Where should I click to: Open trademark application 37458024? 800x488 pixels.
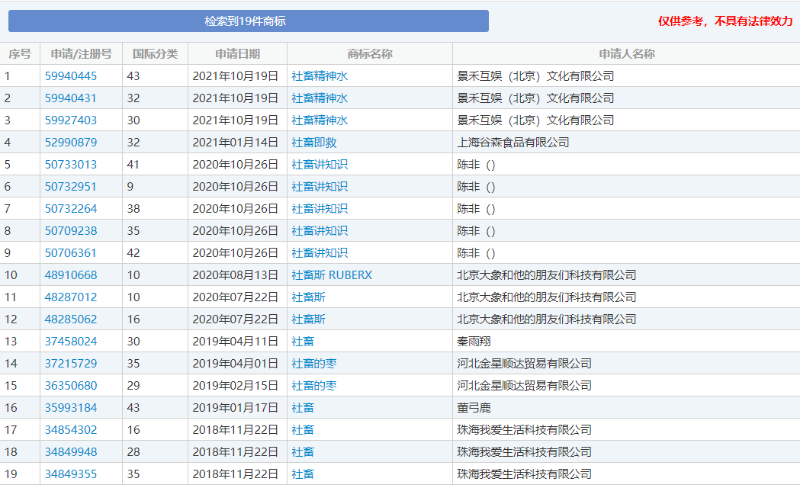tap(71, 341)
